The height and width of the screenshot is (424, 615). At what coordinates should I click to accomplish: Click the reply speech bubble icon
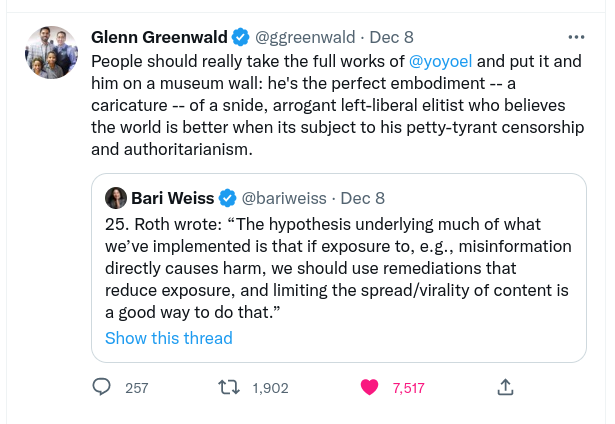coord(102,387)
